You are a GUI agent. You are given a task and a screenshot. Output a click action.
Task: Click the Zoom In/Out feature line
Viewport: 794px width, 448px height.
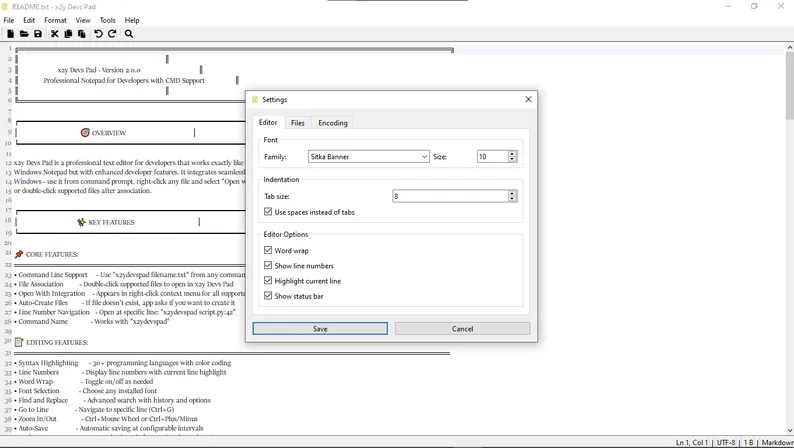[106, 419]
